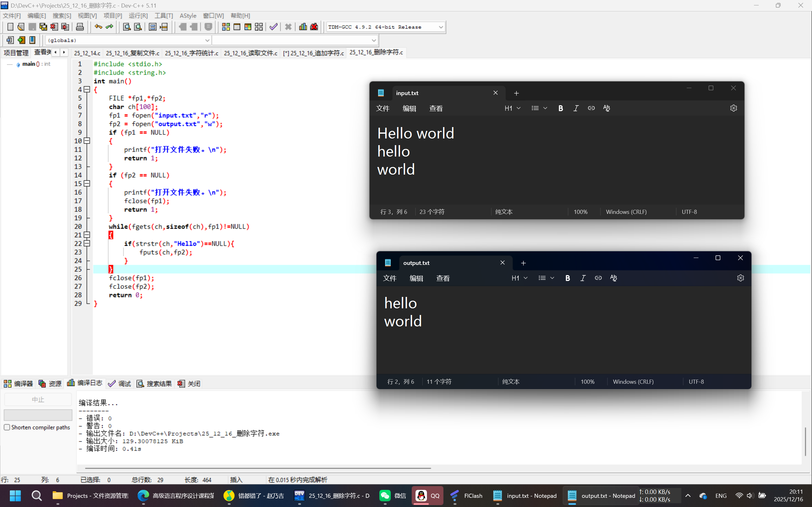Open QQ from the Windows taskbar
Viewport: 812px width, 507px height.
pos(427,496)
